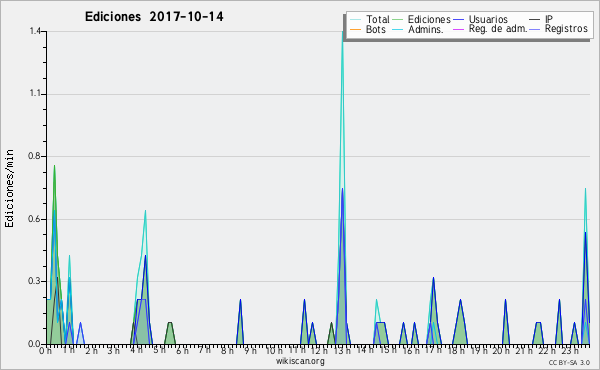600x370 pixels.
Task: Click the Total legend color swatch
Action: pos(355,20)
